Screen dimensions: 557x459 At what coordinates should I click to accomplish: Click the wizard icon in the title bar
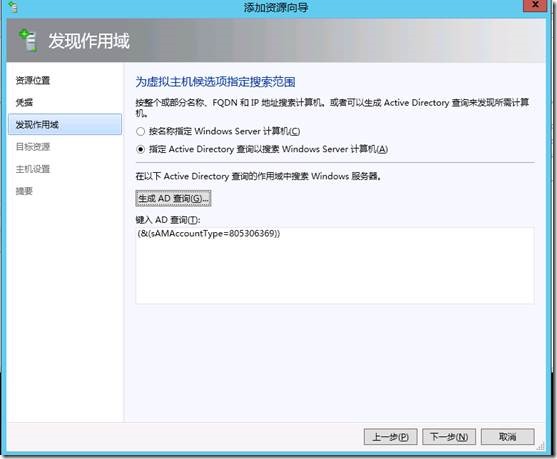click(x=12, y=7)
